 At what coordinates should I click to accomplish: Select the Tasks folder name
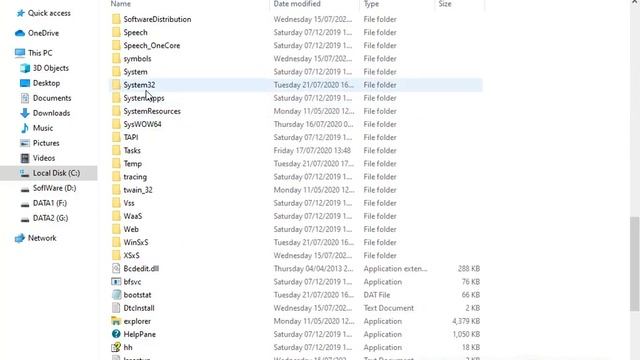[132, 151]
